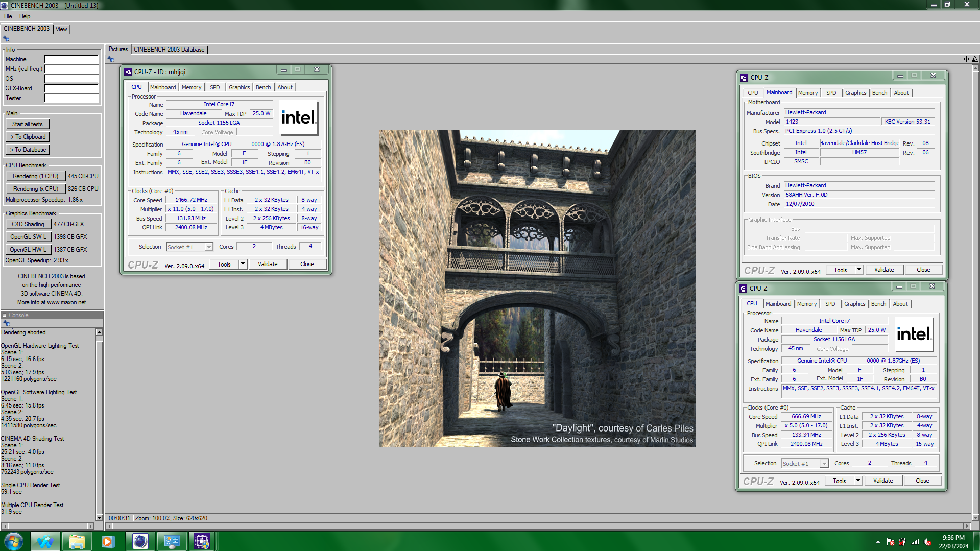Open the blue W app in taskbar
Screen dimensions: 980x551
(45, 541)
